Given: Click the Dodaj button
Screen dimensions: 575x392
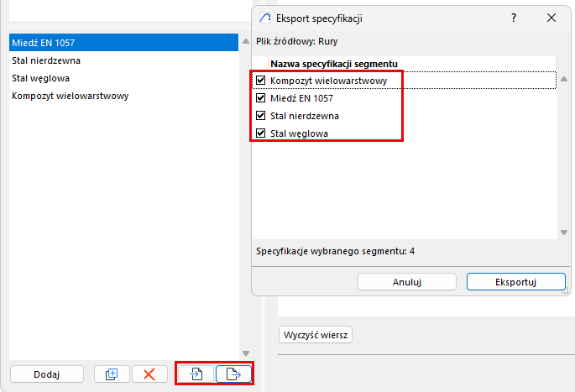Looking at the screenshot, I should [47, 374].
